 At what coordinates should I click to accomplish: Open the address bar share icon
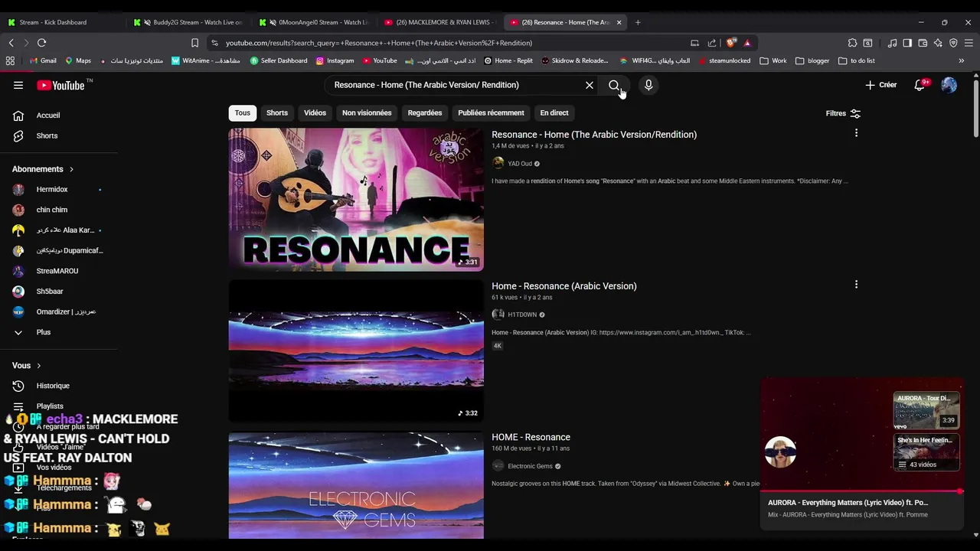coord(712,43)
